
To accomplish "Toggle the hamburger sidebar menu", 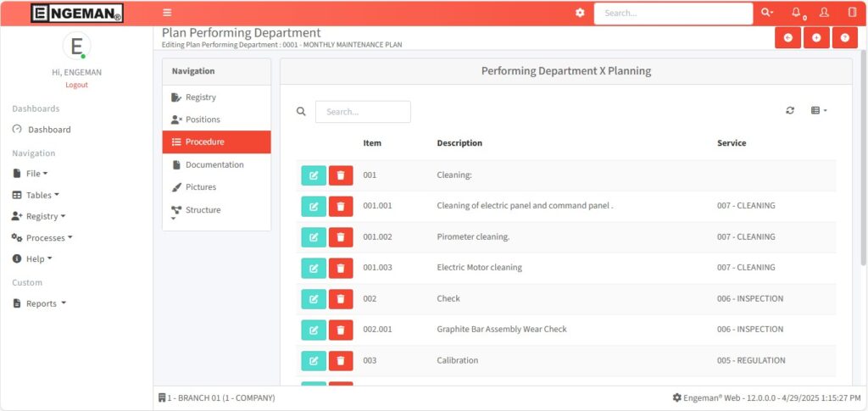I will coord(167,13).
